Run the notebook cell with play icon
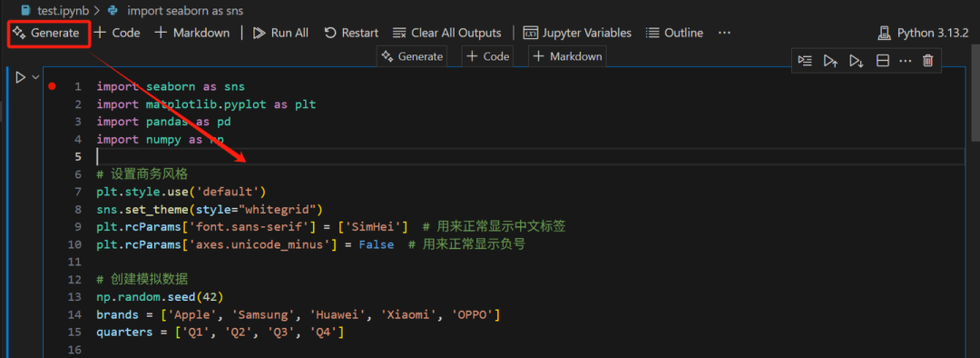 20,77
